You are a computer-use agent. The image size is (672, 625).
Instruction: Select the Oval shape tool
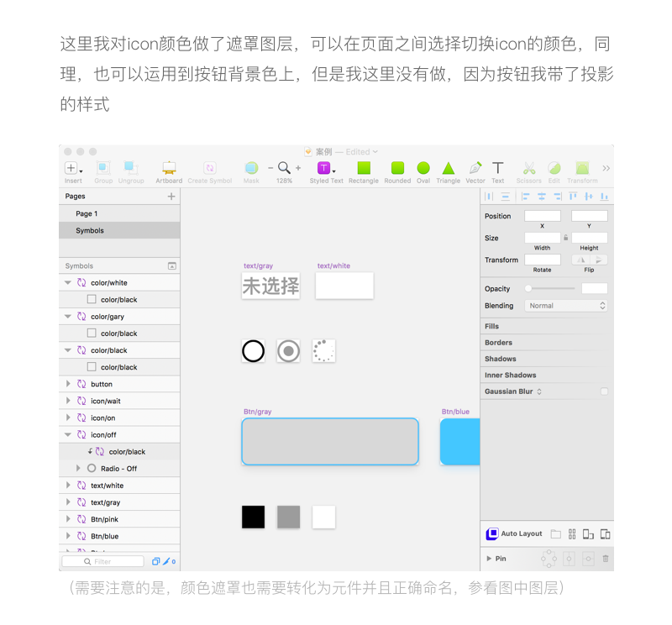coord(423,168)
